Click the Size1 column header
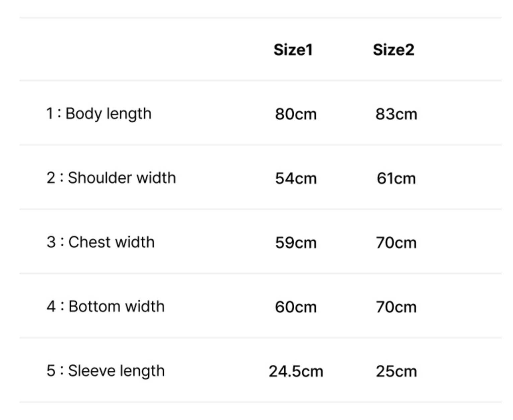Image resolution: width=513 pixels, height=420 pixels. pos(293,50)
